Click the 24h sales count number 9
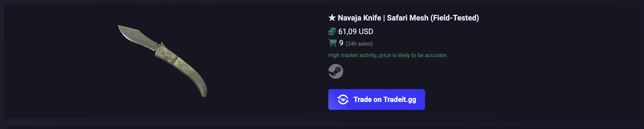Image resolution: width=644 pixels, height=129 pixels. click(341, 43)
